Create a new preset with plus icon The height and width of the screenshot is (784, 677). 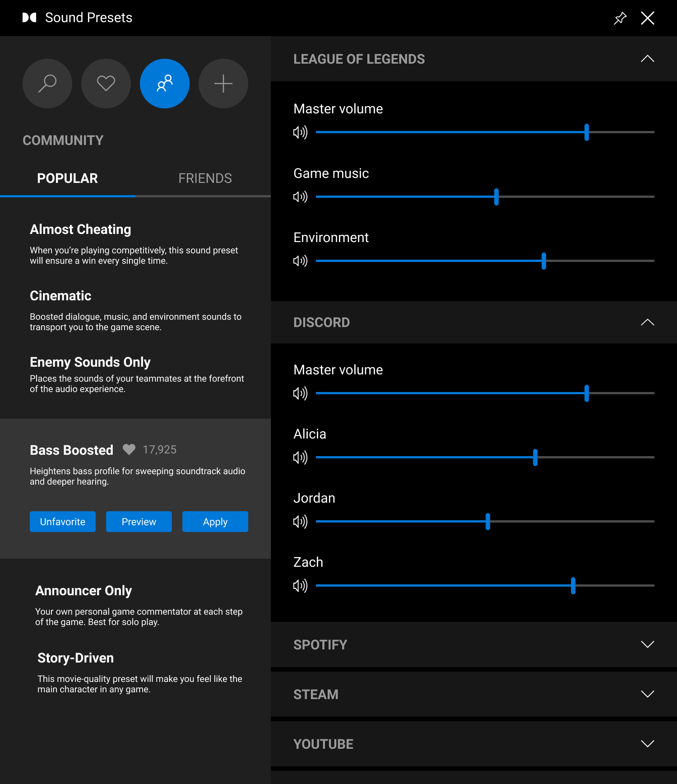pyautogui.click(x=223, y=84)
